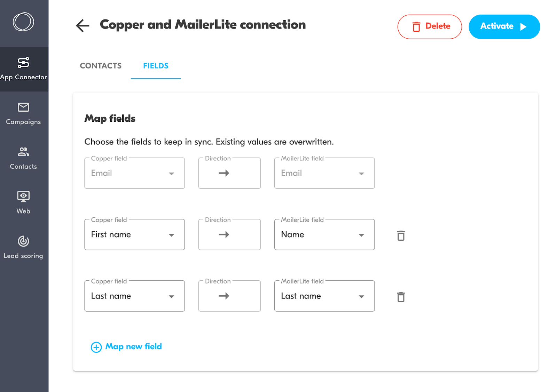Expand the Copper field Last name dropdown
Image resolution: width=557 pixels, height=392 pixels.
(x=134, y=296)
